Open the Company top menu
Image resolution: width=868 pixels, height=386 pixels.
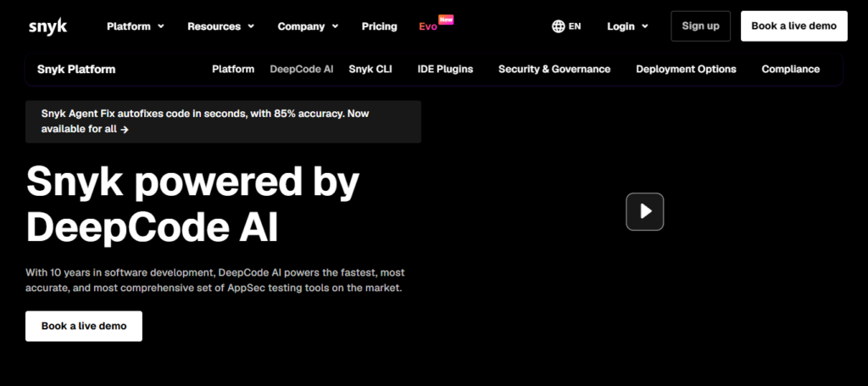[x=308, y=26]
